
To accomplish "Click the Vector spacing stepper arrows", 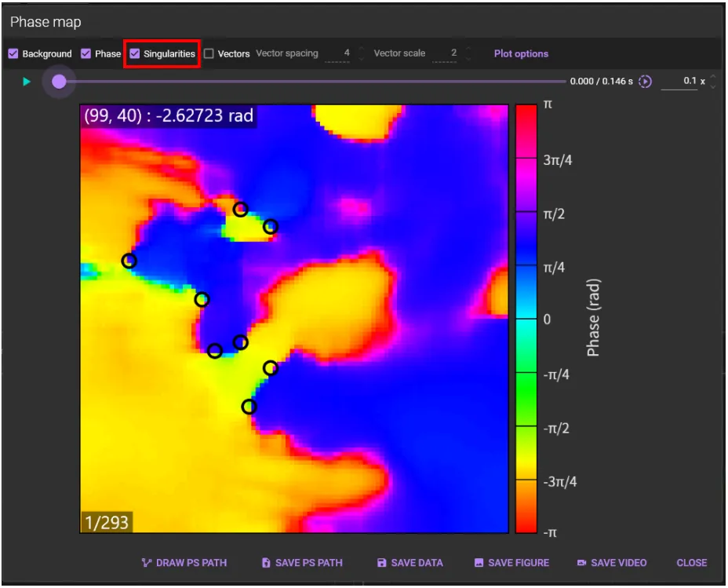I will coord(361,54).
